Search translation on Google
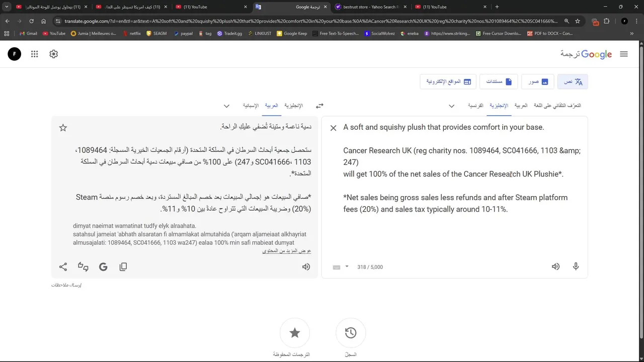This screenshot has height=362, width=644. [103, 267]
